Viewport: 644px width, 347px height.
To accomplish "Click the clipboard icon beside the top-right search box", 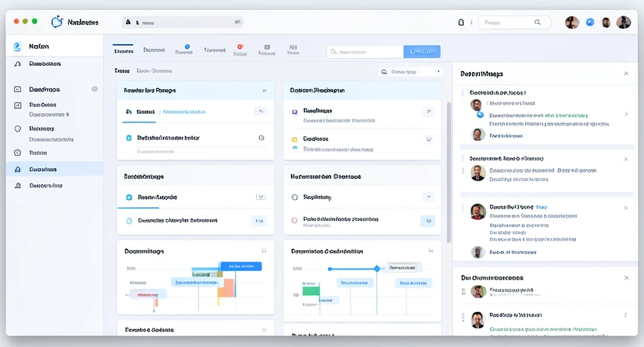I will [461, 22].
